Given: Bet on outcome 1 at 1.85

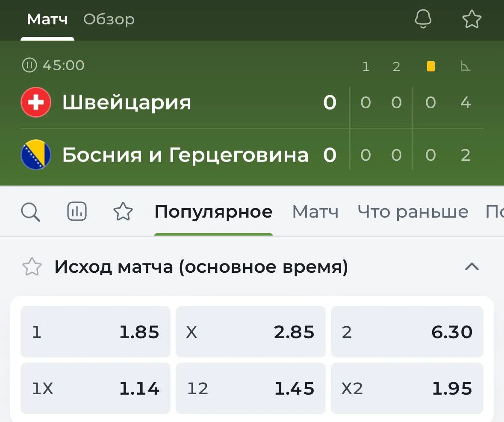Looking at the screenshot, I should tap(95, 332).
